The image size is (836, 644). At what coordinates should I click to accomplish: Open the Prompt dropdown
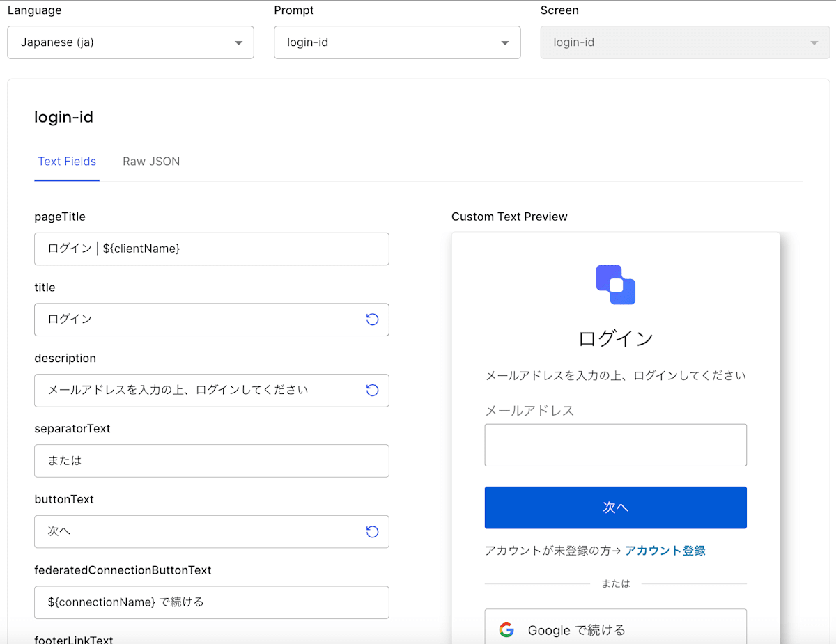pyautogui.click(x=397, y=42)
